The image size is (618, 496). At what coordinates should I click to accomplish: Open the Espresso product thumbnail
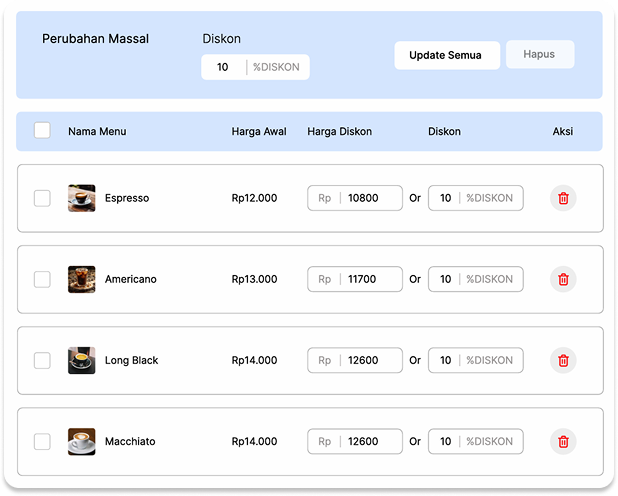82,198
